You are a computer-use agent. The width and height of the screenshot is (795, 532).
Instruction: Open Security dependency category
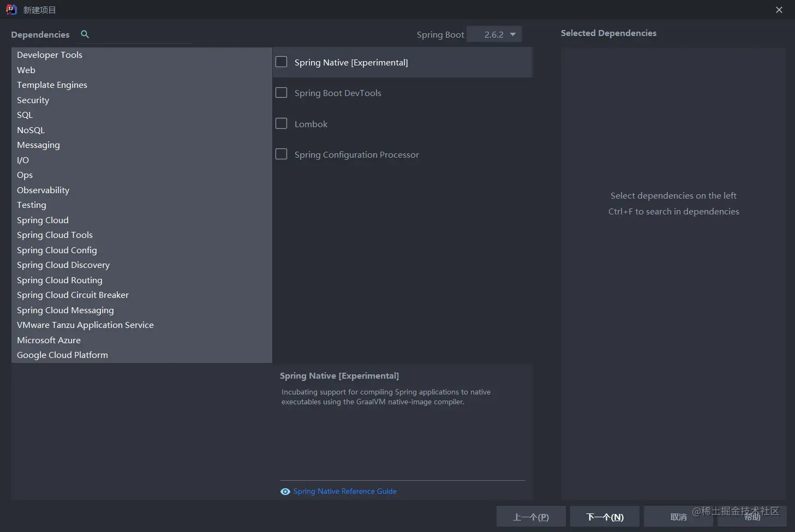(142, 100)
